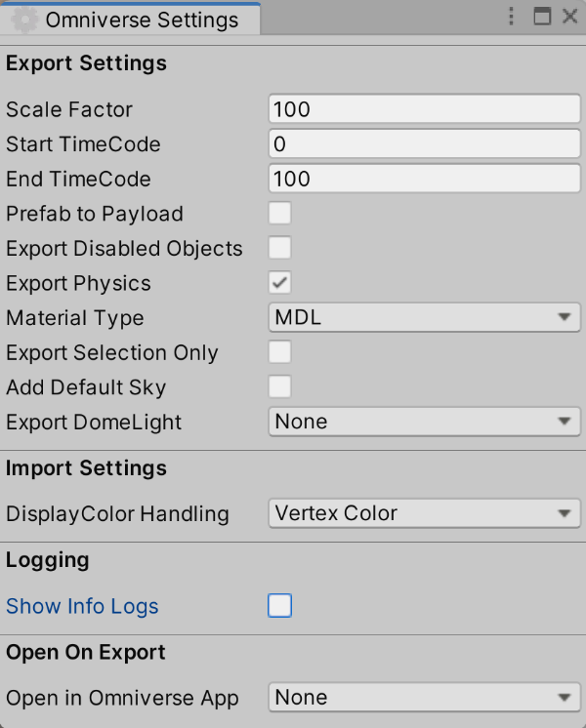Screen dimensions: 586x728
Task: Click the Import Settings heading
Action: point(86,468)
